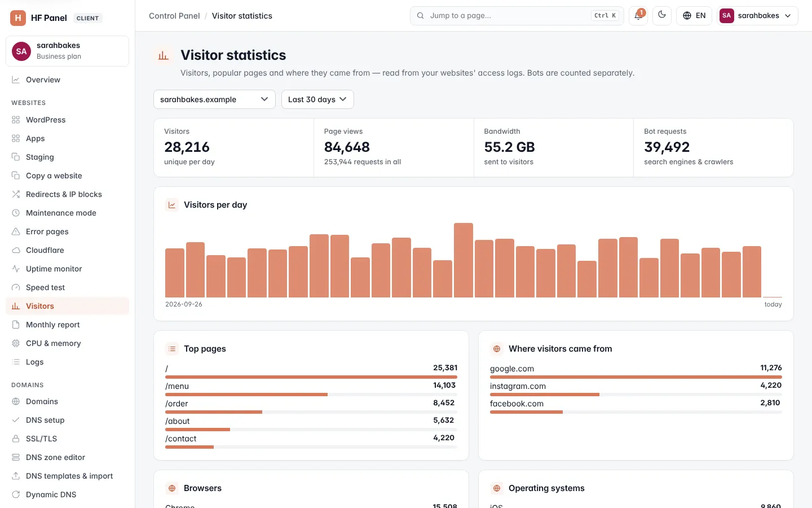812x508 pixels.
Task: Click the Redirects & IP blocks icon
Action: [x=16, y=194]
